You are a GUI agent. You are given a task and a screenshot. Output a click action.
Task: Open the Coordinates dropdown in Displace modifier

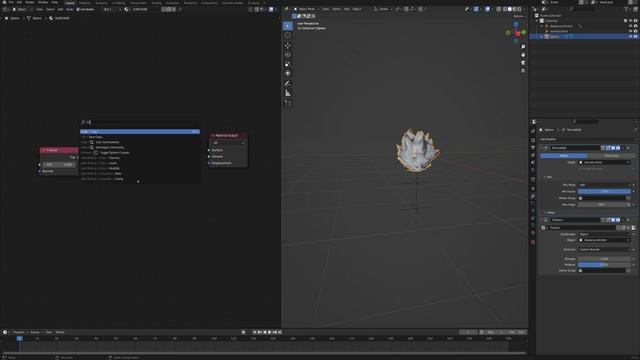[604, 234]
